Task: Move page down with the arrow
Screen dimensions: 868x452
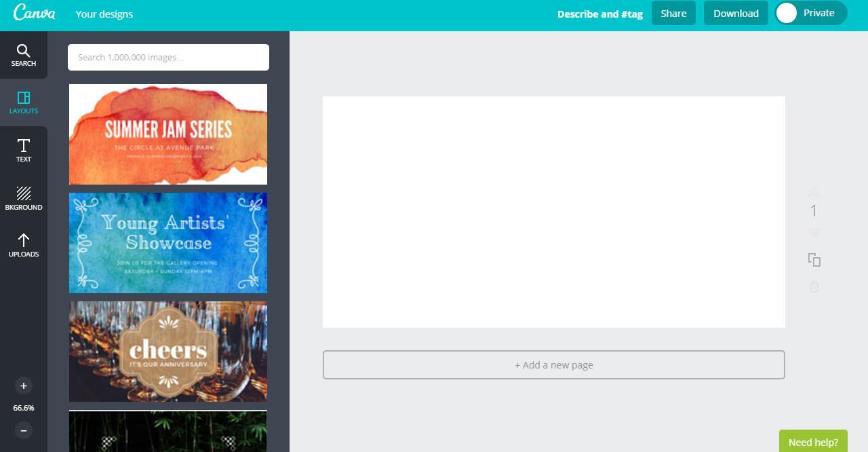Action: point(814,233)
